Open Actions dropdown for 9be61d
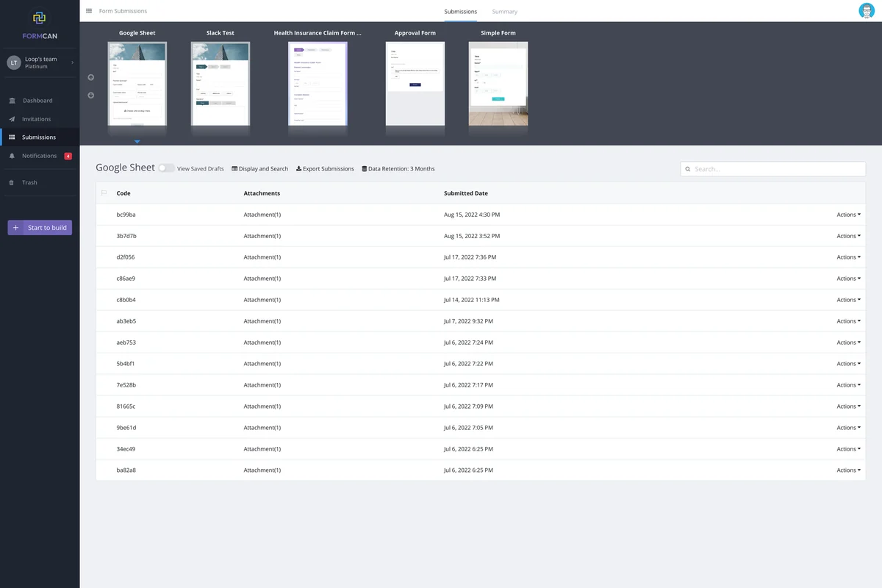This screenshot has width=882, height=588. click(x=849, y=428)
